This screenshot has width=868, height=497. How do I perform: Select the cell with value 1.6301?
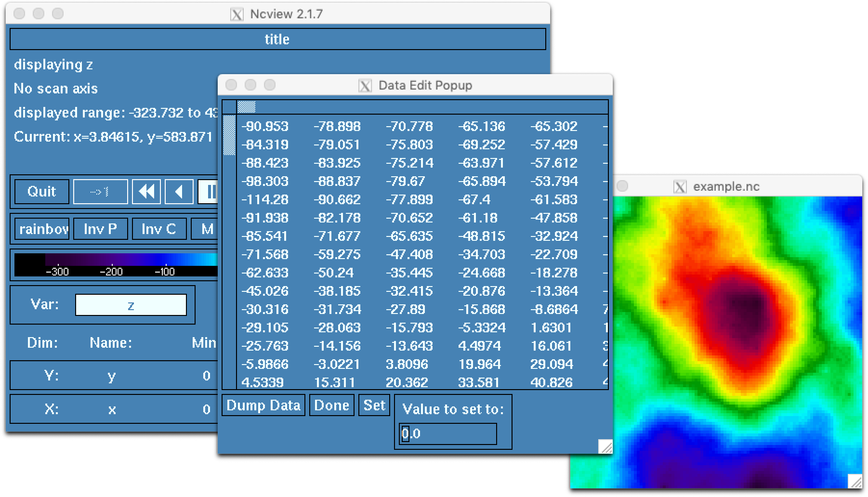[551, 327]
